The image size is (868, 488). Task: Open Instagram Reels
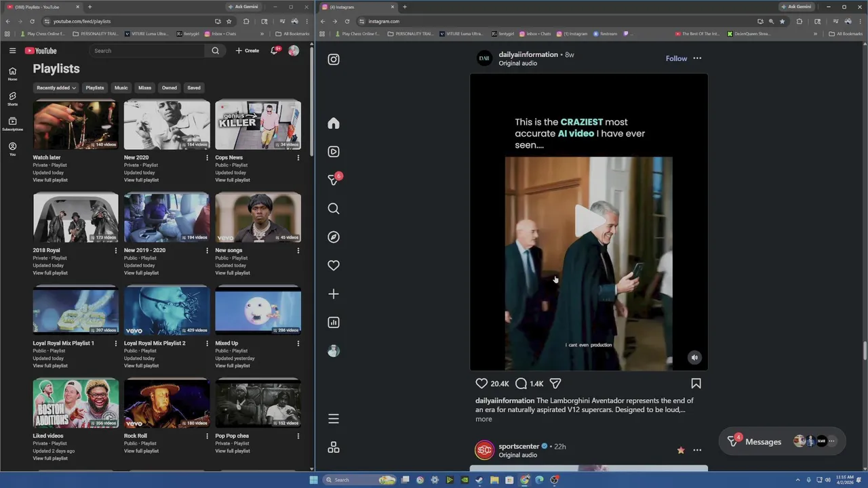tap(334, 152)
